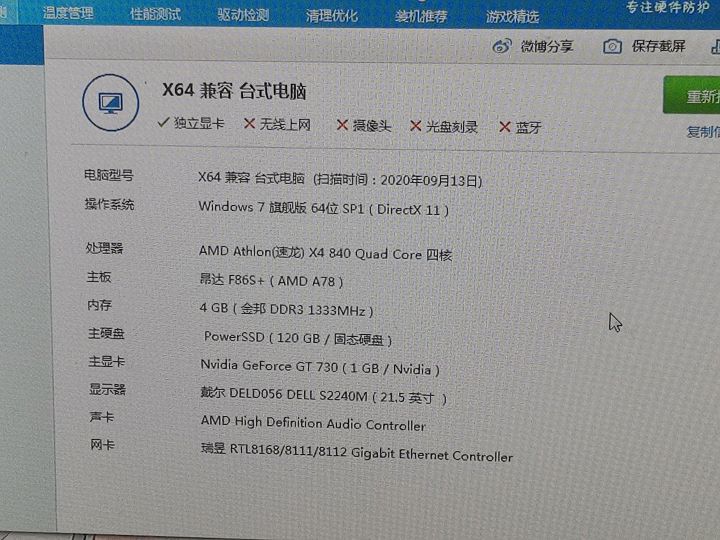This screenshot has width=720, height=540.
Task: Click the 主显卡 row label
Action: [x=107, y=361]
